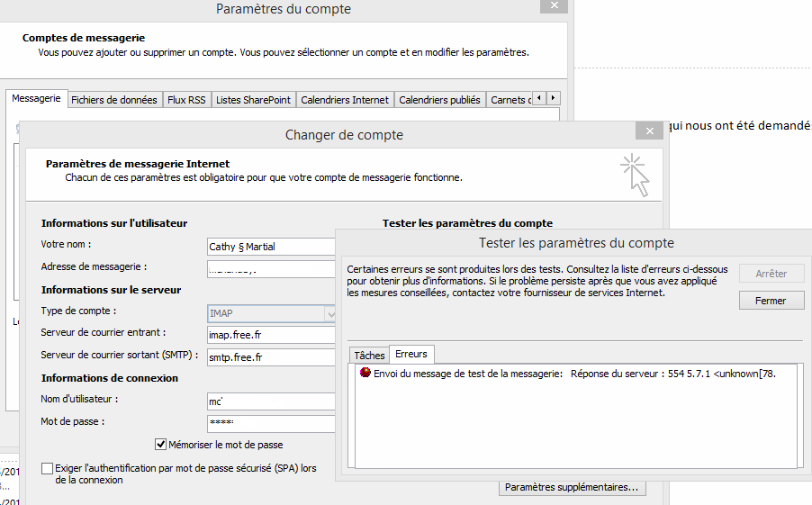Open Paramètres supplémentaires settings

click(573, 487)
